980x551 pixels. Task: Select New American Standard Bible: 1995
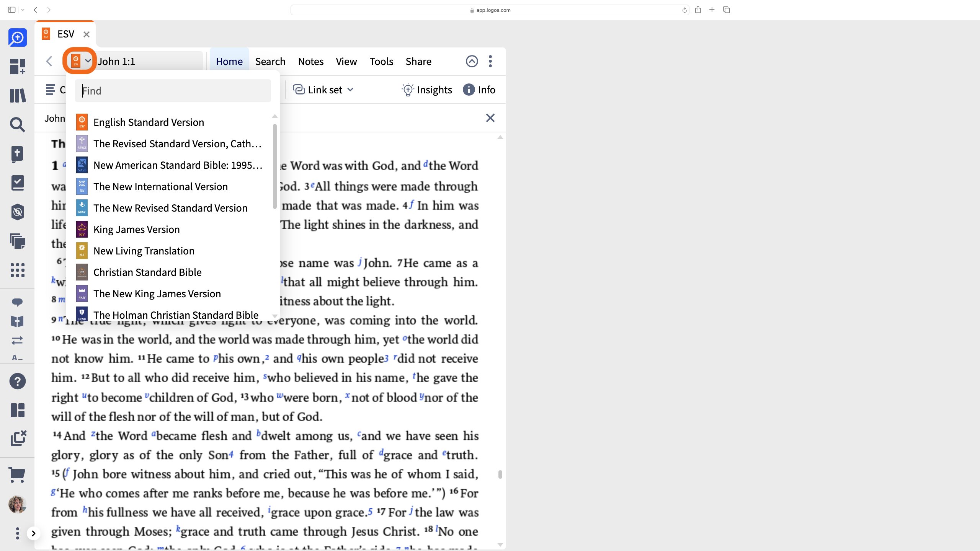[173, 165]
